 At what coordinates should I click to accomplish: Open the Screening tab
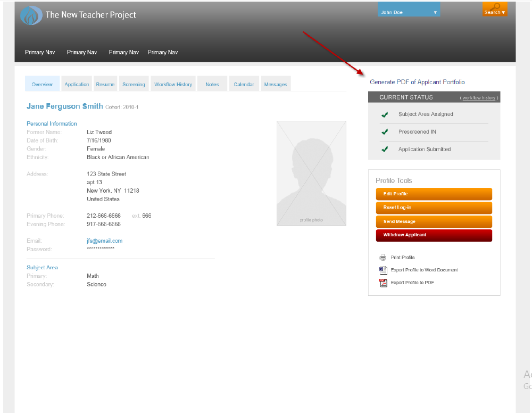134,84
